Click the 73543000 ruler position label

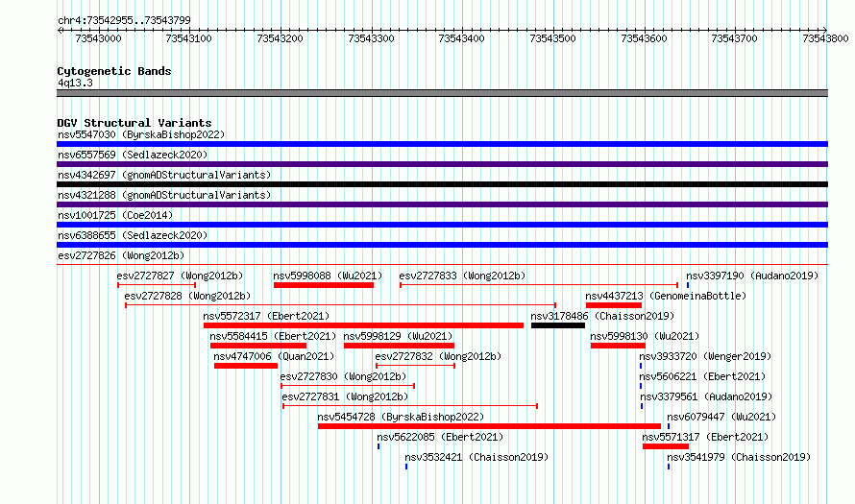(98, 38)
